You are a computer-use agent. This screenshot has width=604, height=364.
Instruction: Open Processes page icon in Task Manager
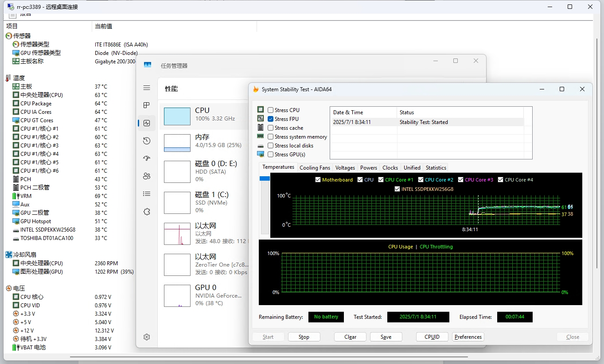[x=147, y=105]
